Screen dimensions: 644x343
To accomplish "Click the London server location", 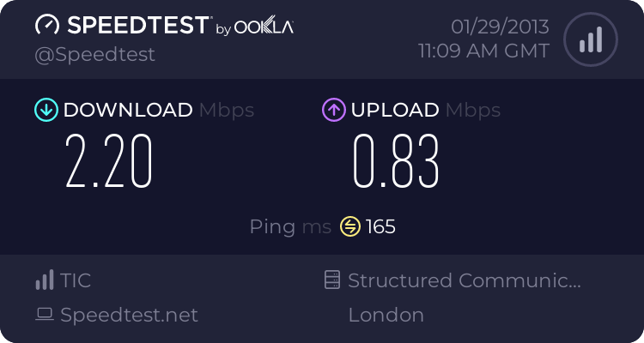I will coord(386,315).
